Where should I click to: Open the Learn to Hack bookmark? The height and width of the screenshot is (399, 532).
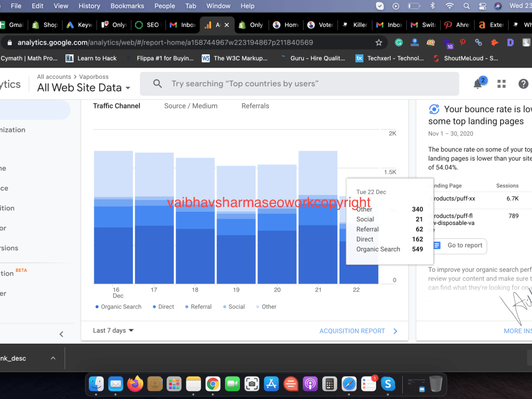click(x=91, y=59)
